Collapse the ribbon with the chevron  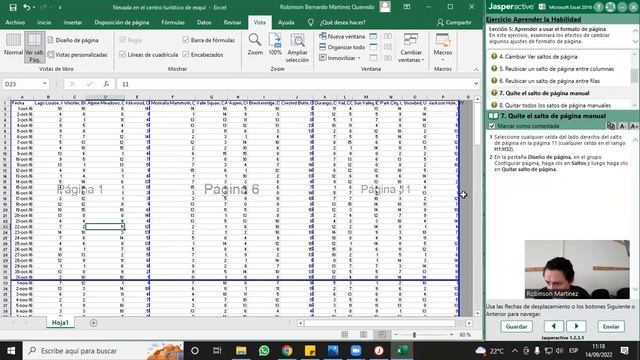(x=476, y=70)
